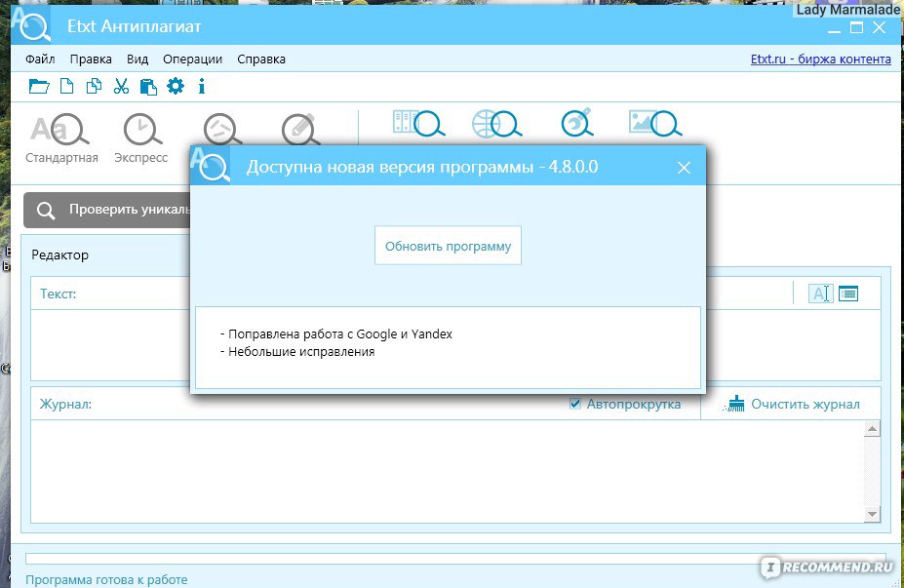The image size is (904, 588).
Task: Click the website check globe icon
Action: pyautogui.click(x=495, y=123)
